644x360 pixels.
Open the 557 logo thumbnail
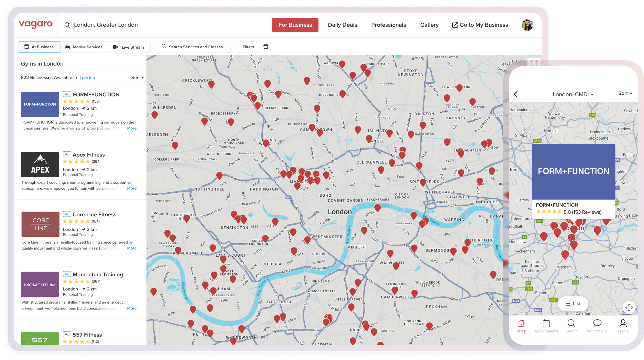tap(40, 338)
